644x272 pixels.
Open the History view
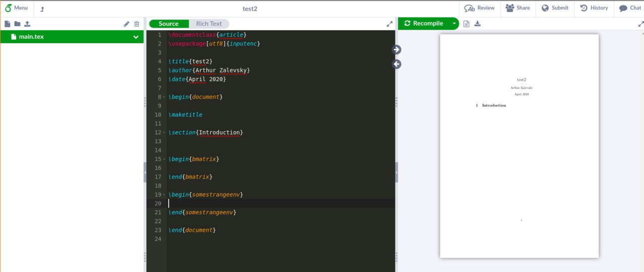[594, 8]
